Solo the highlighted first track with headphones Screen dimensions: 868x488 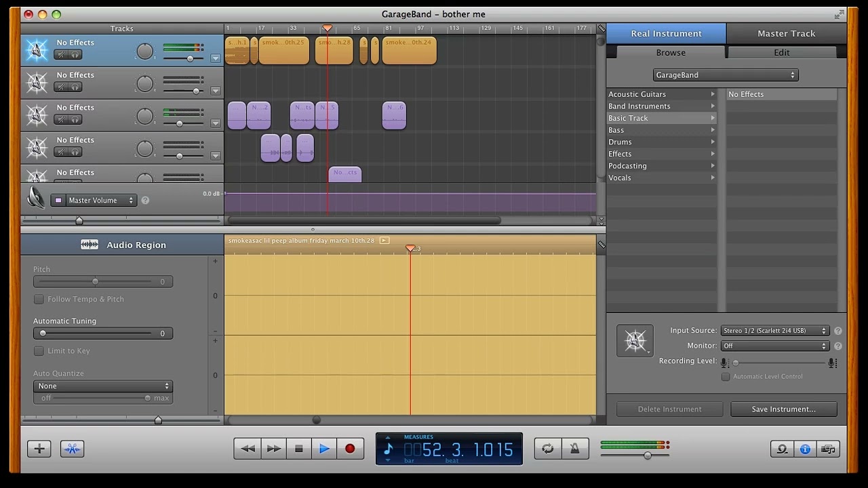coord(75,54)
